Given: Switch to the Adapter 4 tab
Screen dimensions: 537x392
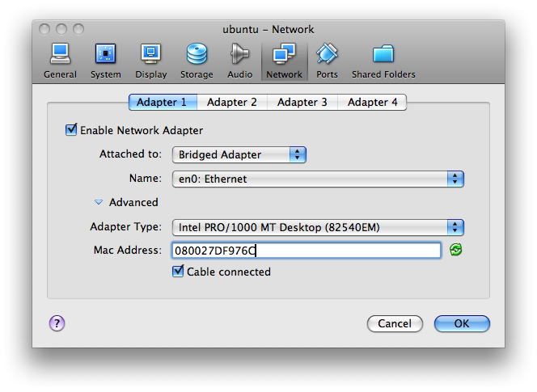Looking at the screenshot, I should (373, 103).
